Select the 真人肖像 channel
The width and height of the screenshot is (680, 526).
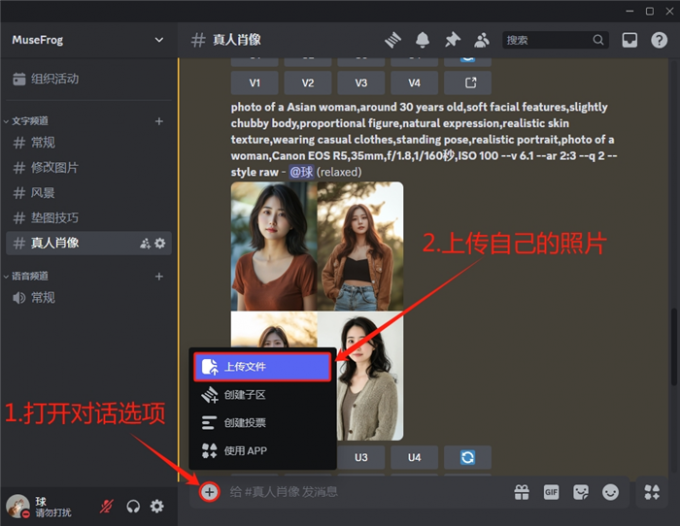point(89,243)
